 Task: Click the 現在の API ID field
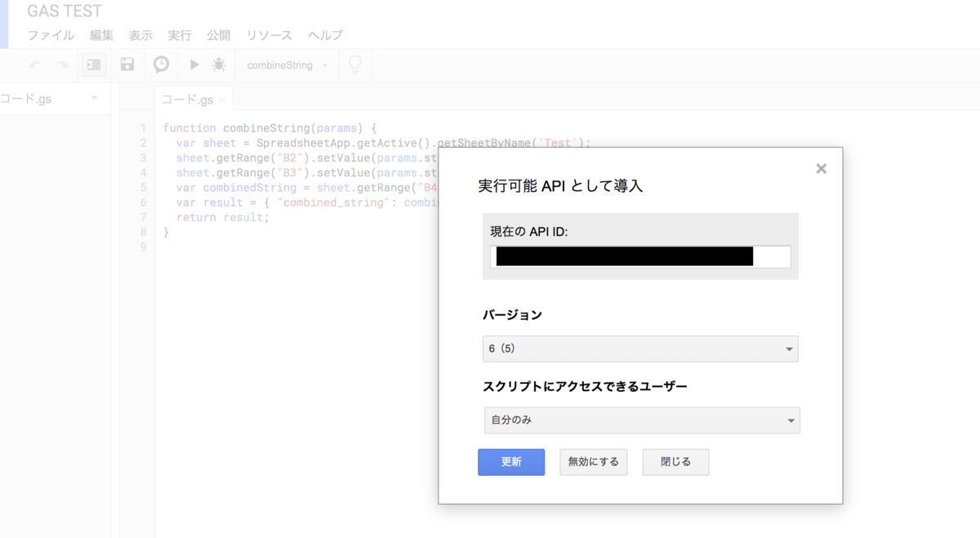tap(640, 256)
